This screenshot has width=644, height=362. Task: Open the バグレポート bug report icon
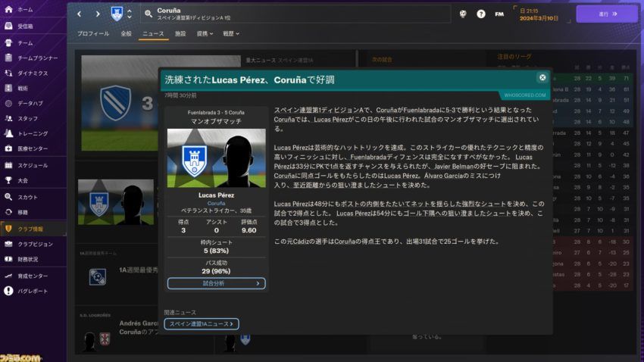click(x=8, y=291)
